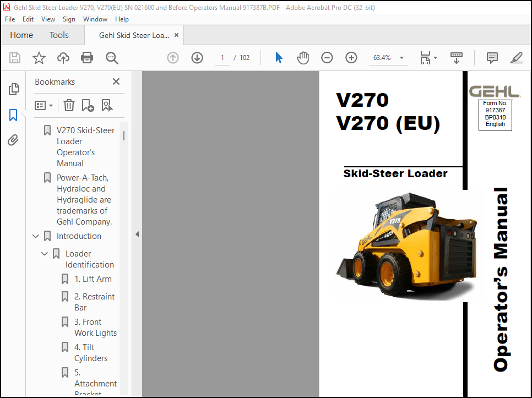This screenshot has width=532, height=398.
Task: Open fit page options dropdown arrow
Action: 435,58
